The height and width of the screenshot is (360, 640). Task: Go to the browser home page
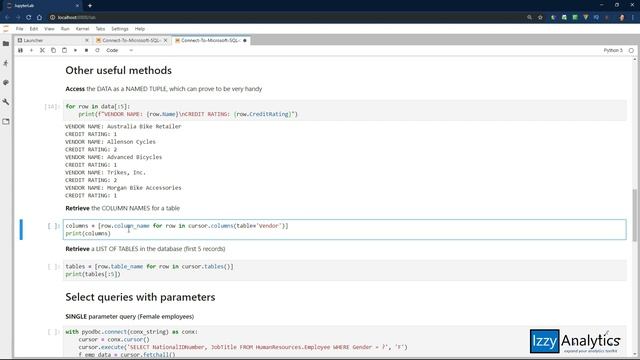coord(39,17)
